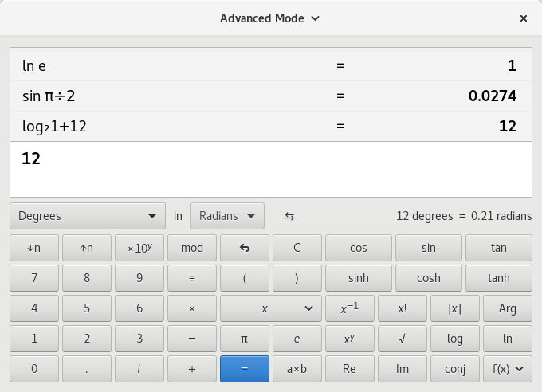The image size is (542, 392).
Task: Click the inverse x⁻¹ button
Action: (349, 308)
